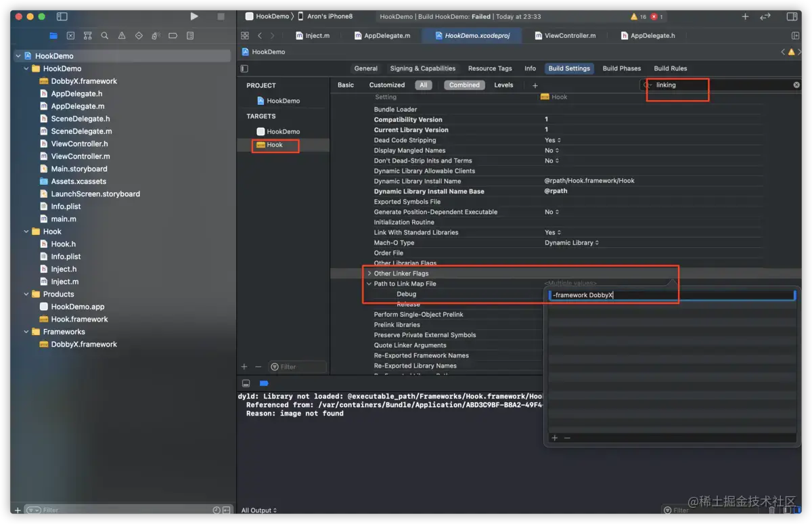
Task: Open the Find navigator magnifier icon
Action: click(x=105, y=36)
